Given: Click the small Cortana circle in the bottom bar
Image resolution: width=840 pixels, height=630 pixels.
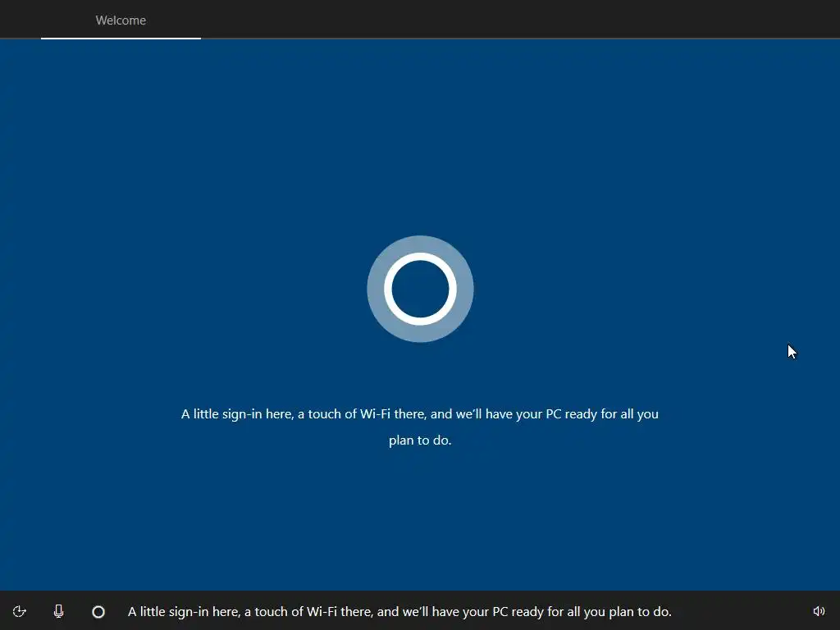Looking at the screenshot, I should pyautogui.click(x=98, y=612).
